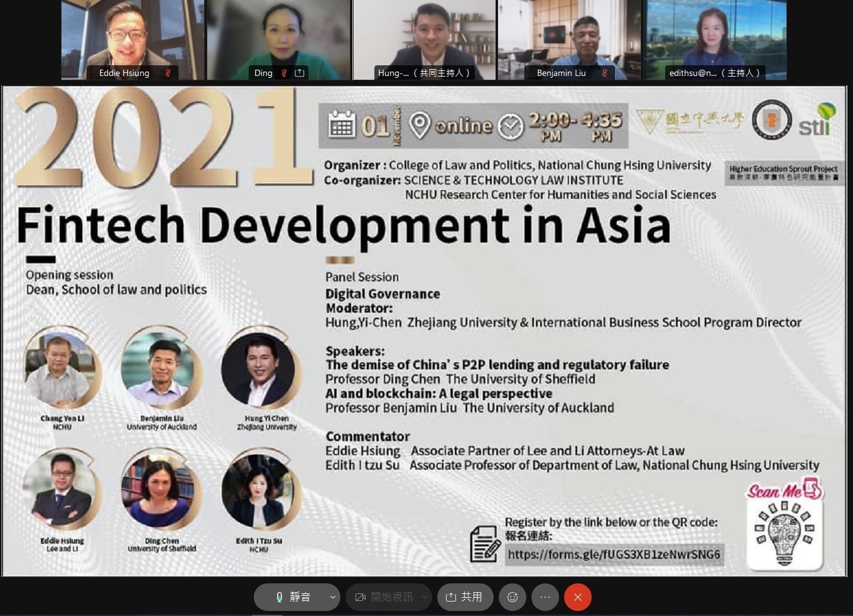The width and height of the screenshot is (853, 616).
Task: Click the text 'Professor Ding Chen The University of Sheffield'
Action: (460, 379)
